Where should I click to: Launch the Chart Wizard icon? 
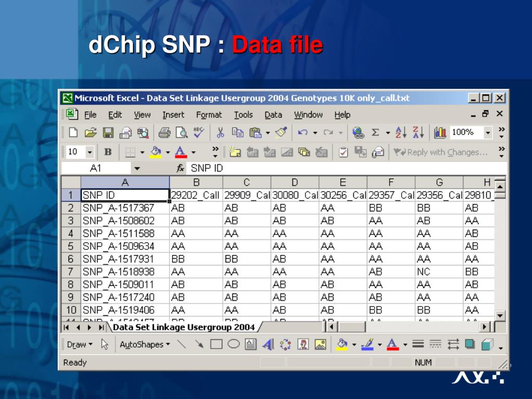coord(440,132)
